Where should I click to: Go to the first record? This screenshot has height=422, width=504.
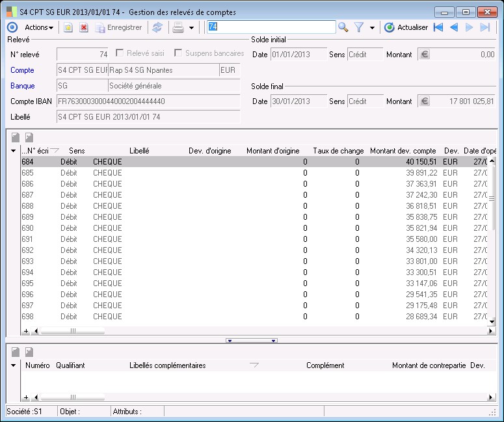pyautogui.click(x=438, y=27)
